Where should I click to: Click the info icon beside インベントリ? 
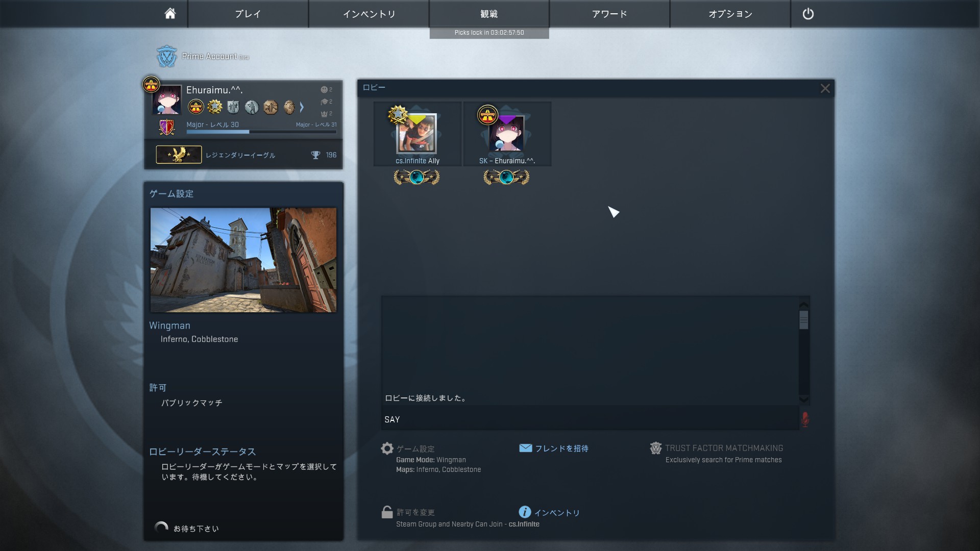pyautogui.click(x=525, y=512)
